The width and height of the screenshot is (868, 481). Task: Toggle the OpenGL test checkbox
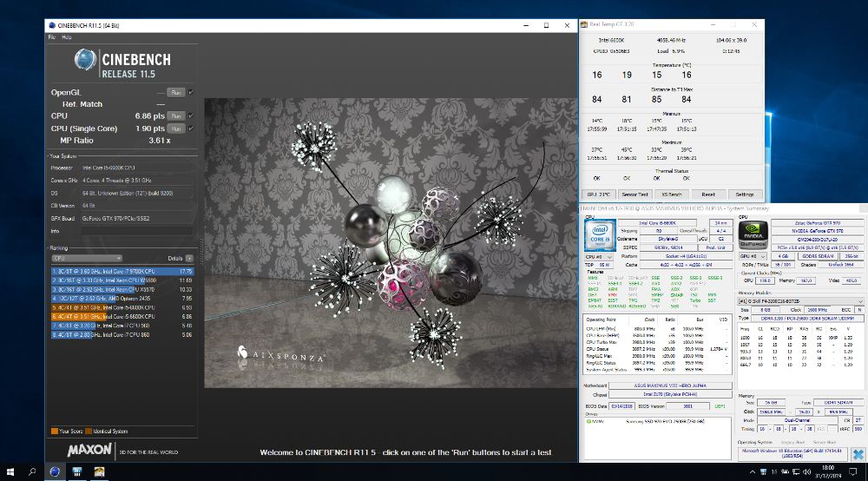point(190,92)
